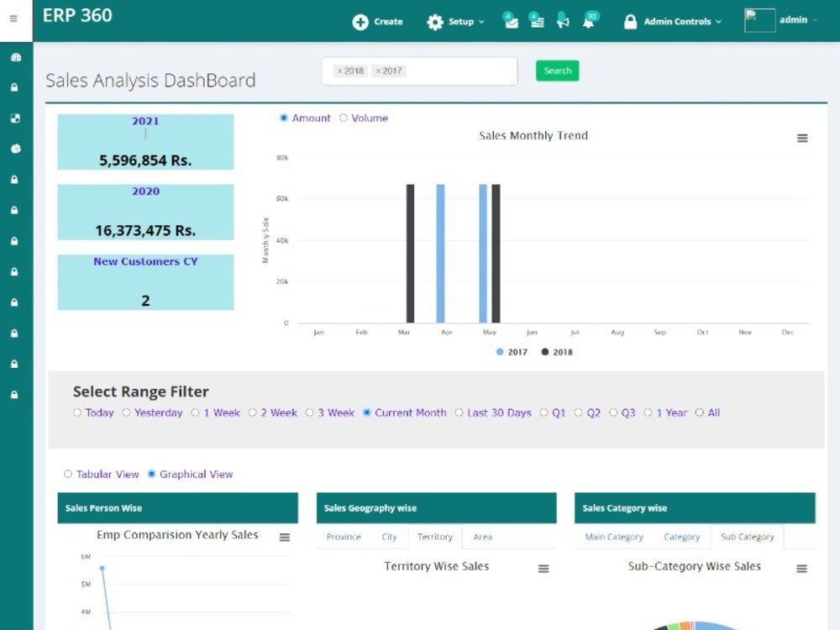Screen dimensions: 840x630
Task: Open the Area tab
Action: click(x=483, y=537)
